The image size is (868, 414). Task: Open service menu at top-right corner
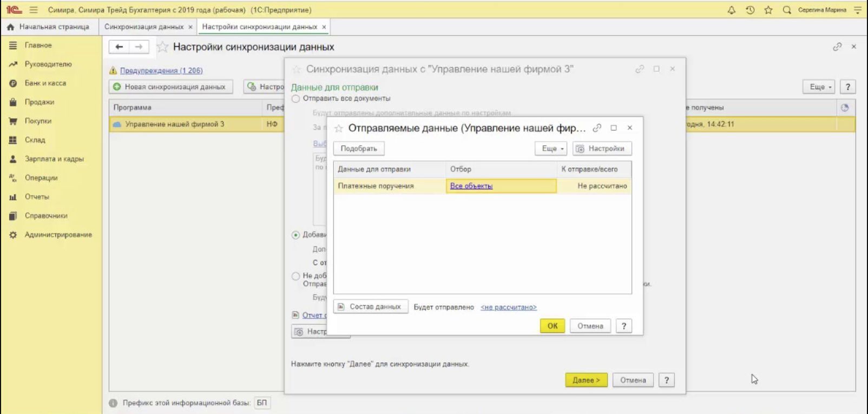pos(857,10)
